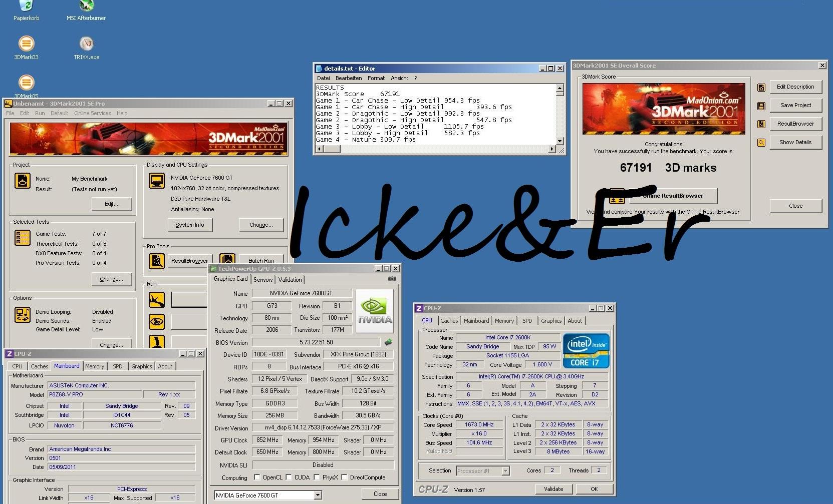Screen dimensions: 833x504
Task: Open the 3DMark05 desktop shortcut
Action: (x=26, y=83)
